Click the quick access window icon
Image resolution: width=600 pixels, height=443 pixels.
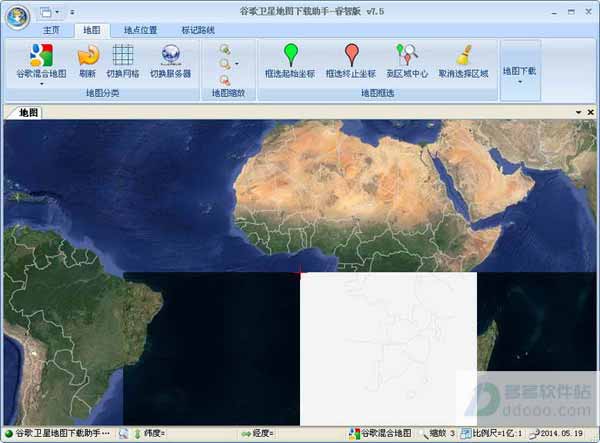(x=46, y=12)
